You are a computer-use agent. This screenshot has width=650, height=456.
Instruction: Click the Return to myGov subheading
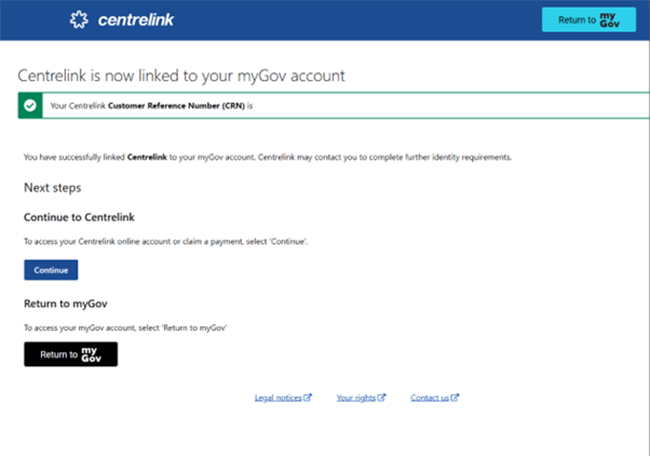[x=68, y=302]
